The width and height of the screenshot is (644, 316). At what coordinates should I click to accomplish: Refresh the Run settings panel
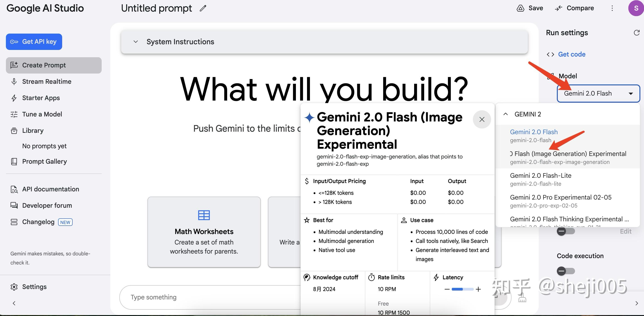pyautogui.click(x=637, y=32)
